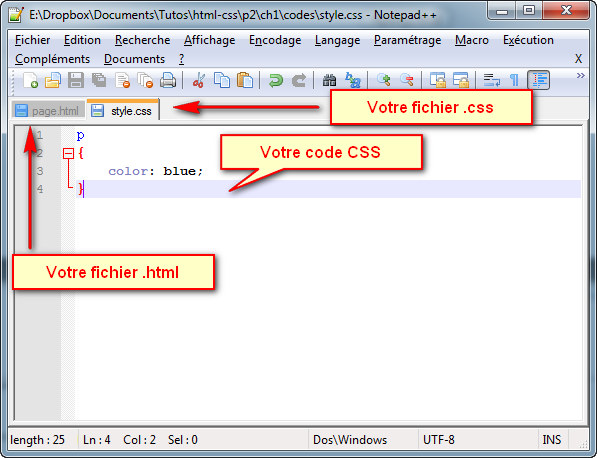The height and width of the screenshot is (458, 597).
Task: Toggle synchronized vertical scrolling icon
Action: [437, 80]
